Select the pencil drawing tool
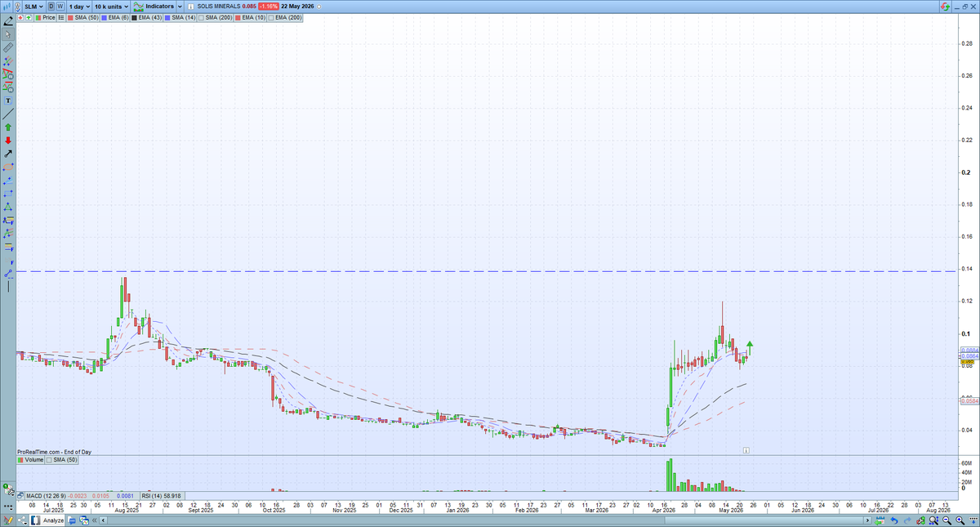 8,21
